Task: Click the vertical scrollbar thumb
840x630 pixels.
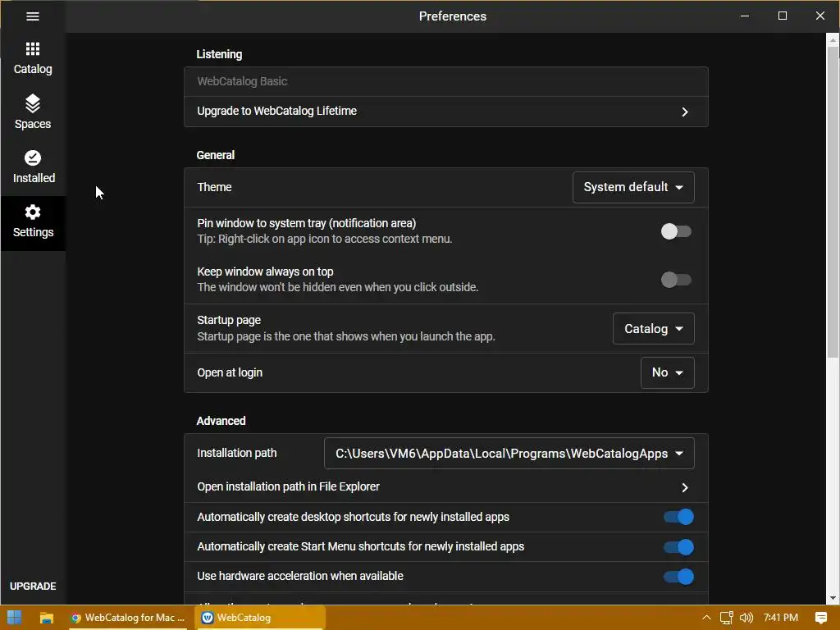Action: (833, 203)
